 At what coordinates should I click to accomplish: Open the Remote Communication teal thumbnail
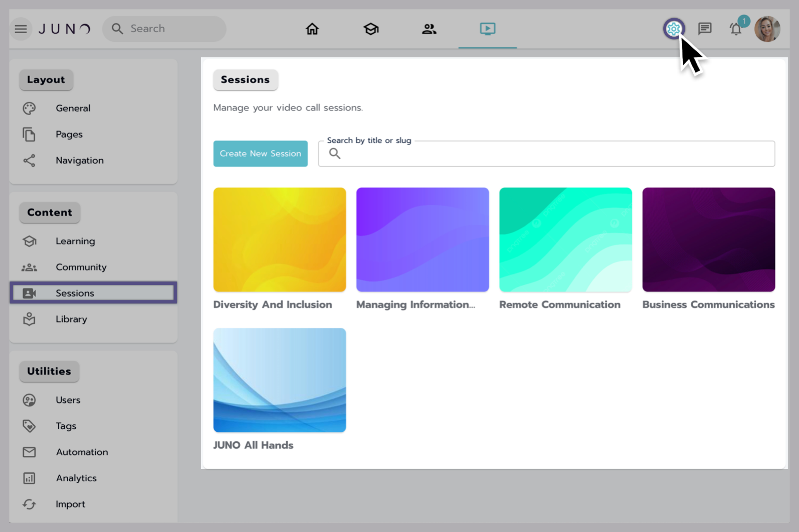pos(565,240)
